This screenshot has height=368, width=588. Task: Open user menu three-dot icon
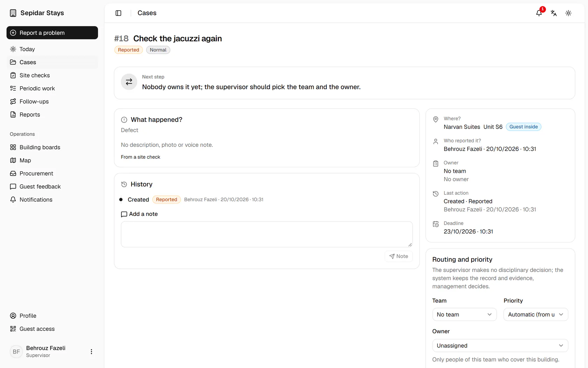pos(91,352)
